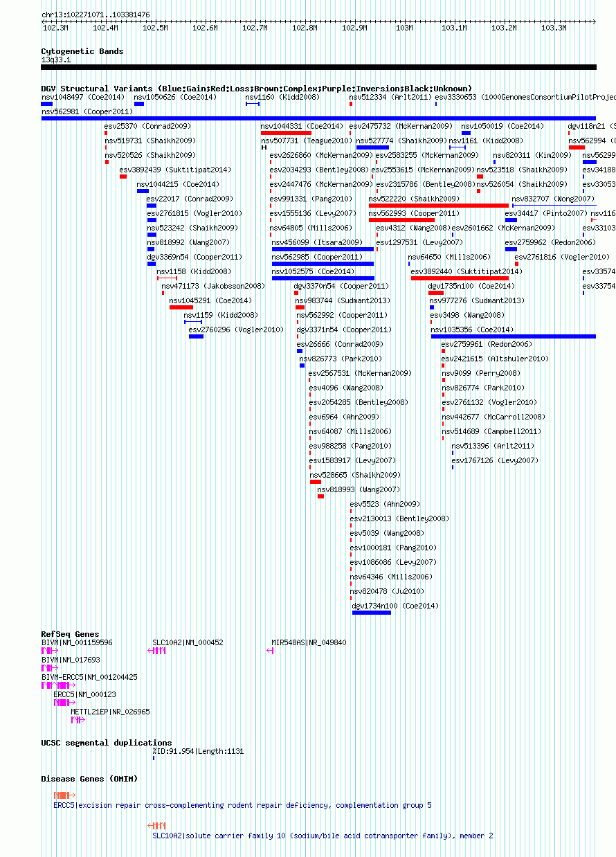Screen dimensions: 616x857
Task: Select RefSeq gene BIVM|NM_017693
Action: pos(50,669)
